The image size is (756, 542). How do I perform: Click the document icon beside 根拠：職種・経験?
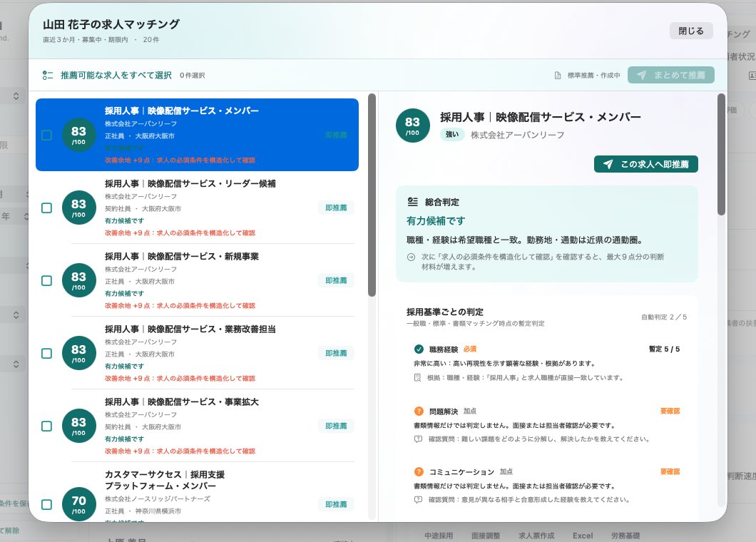point(418,377)
